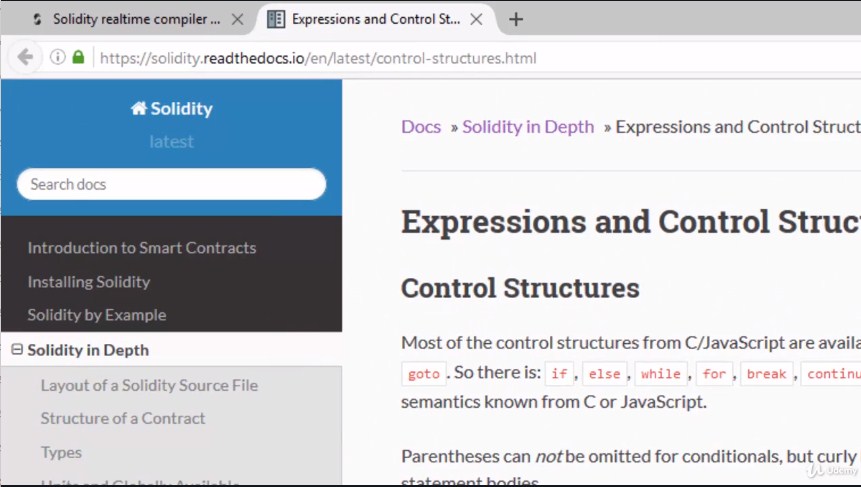
Task: Click the 'if' code keyword
Action: coord(559,374)
